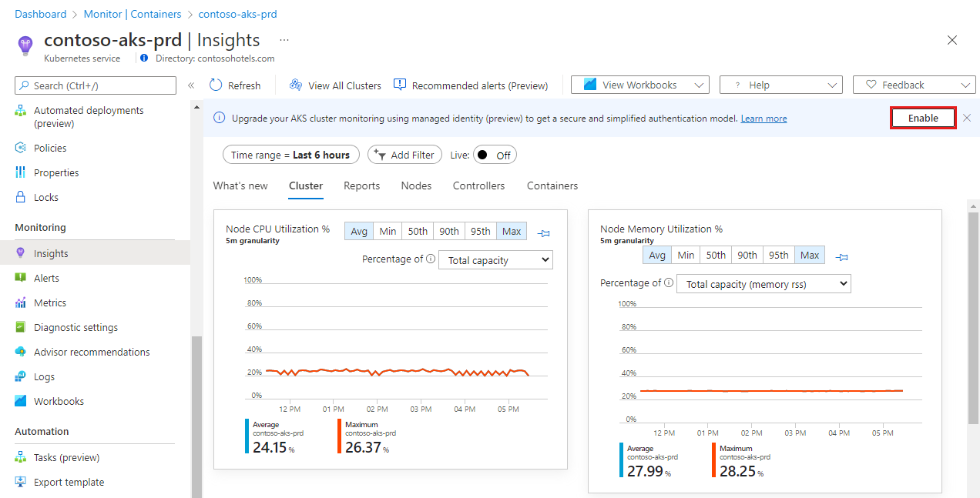Viewport: 980px width, 498px height.
Task: Collapse the sidebar with double chevron
Action: [x=191, y=85]
